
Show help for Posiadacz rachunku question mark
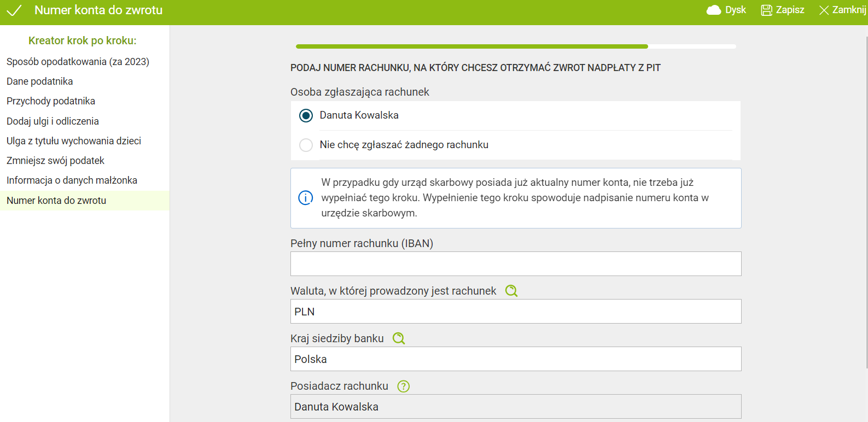tap(403, 386)
